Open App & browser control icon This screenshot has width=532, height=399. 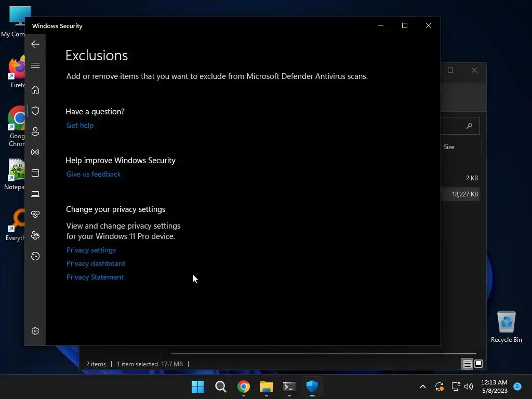click(x=35, y=173)
